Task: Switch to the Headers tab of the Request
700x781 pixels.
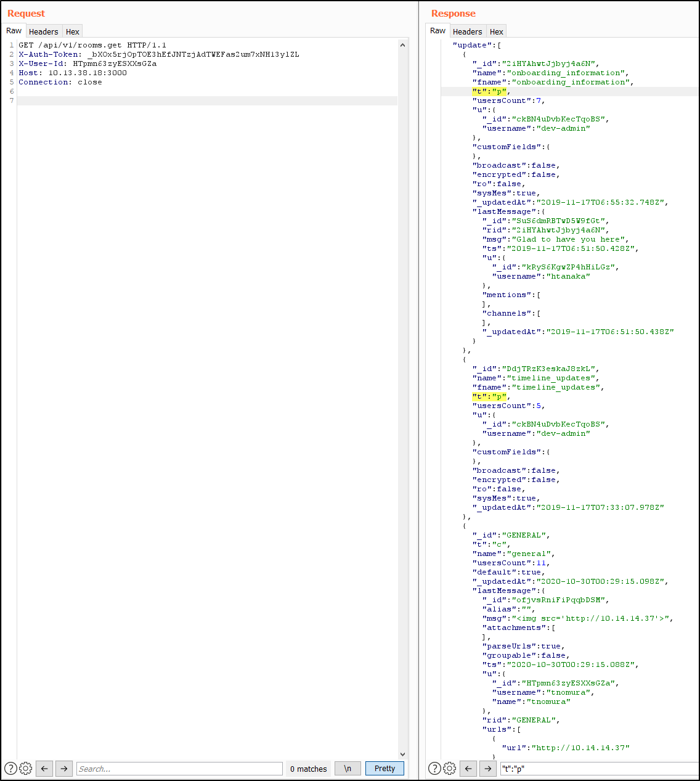Action: pyautogui.click(x=43, y=31)
